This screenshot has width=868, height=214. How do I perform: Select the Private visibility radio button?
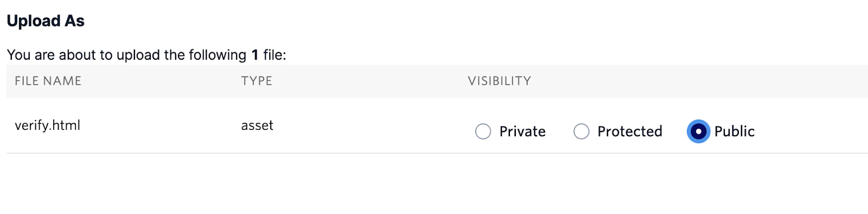tap(483, 131)
